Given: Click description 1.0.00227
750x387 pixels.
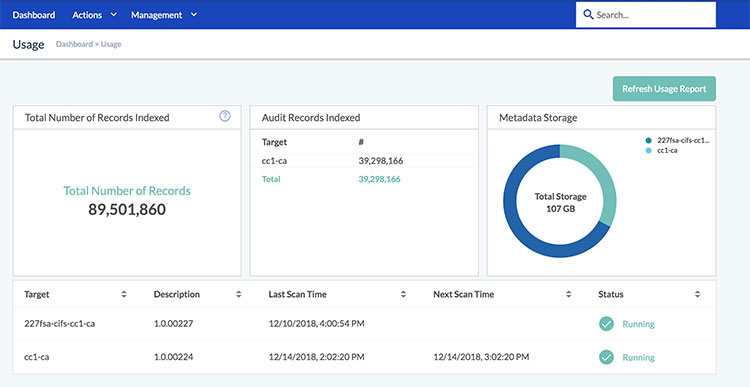Looking at the screenshot, I should click(x=173, y=324).
